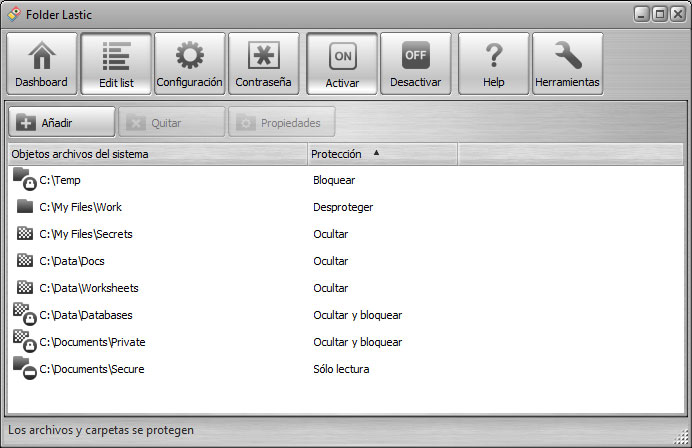Turn protection on with Activar
This screenshot has width=692, height=448.
[342, 64]
